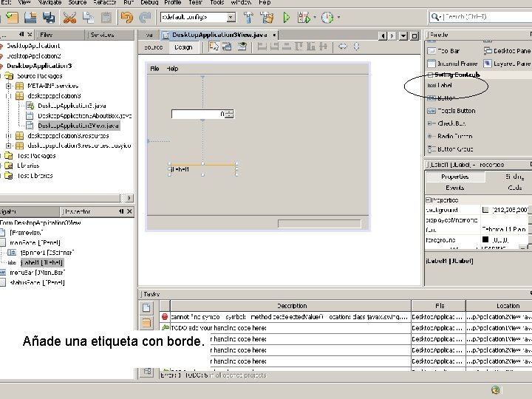Click the Undo arrow icon

pos(126,17)
